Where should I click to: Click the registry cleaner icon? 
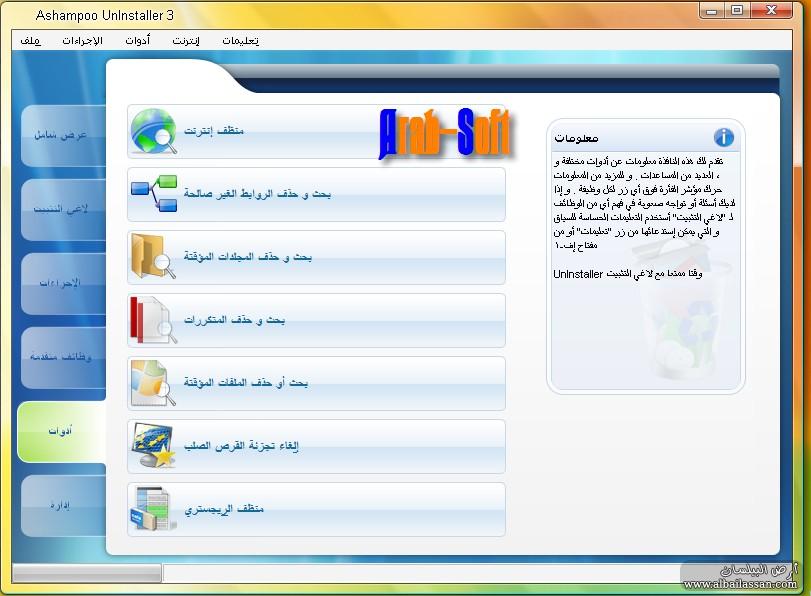(x=153, y=509)
